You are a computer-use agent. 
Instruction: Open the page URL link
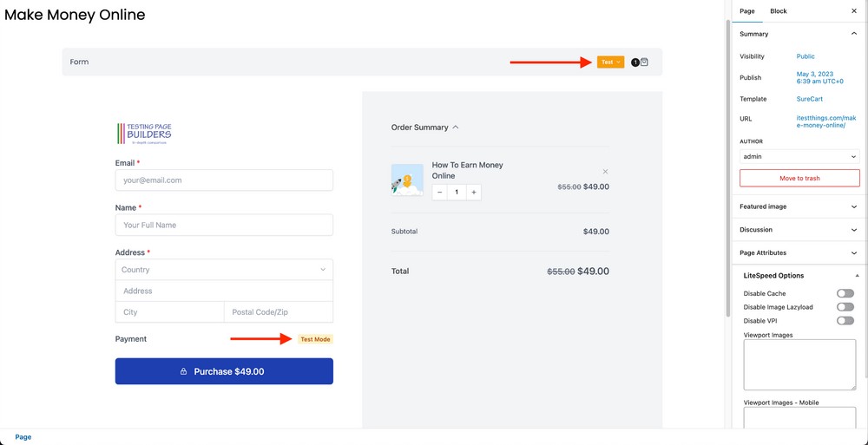tap(826, 121)
